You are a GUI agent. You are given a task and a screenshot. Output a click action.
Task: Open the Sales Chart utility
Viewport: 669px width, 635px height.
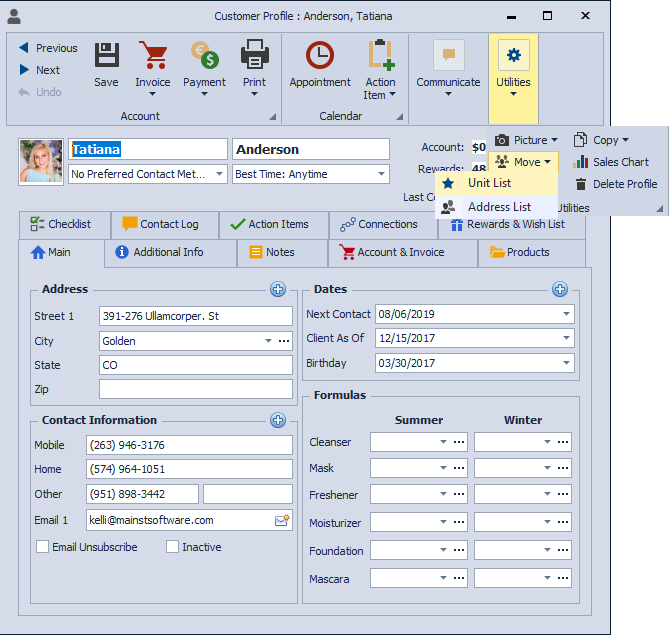click(x=611, y=162)
